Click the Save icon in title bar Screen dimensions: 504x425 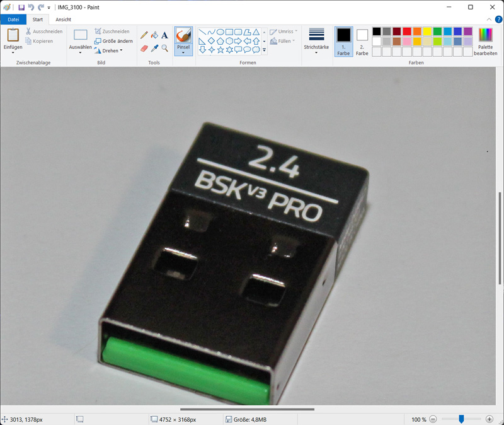pyautogui.click(x=21, y=7)
